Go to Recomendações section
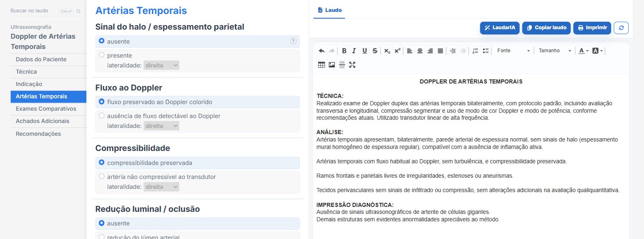This screenshot has height=239, width=644. click(x=48, y=134)
